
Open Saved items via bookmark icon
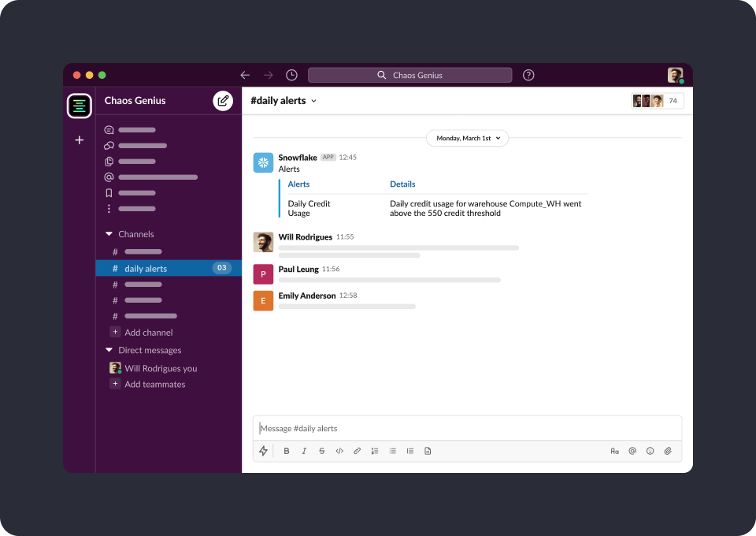[x=108, y=192]
